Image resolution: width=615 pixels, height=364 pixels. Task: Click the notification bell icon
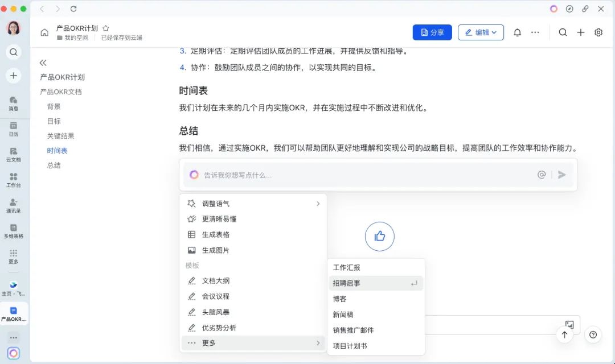point(517,32)
